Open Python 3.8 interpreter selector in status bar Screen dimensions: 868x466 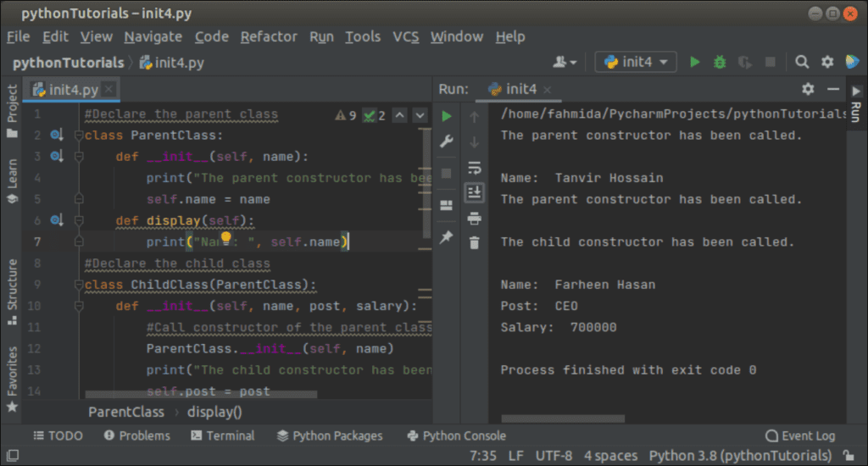pos(740,456)
